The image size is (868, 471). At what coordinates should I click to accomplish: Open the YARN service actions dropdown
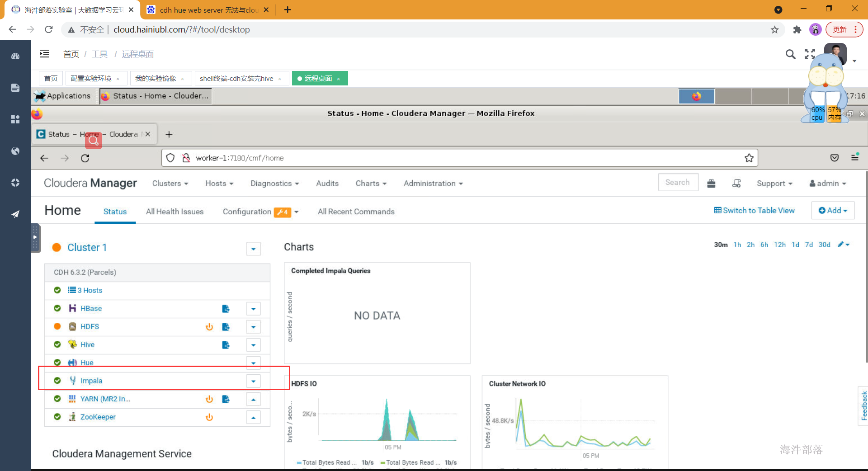tap(253, 399)
